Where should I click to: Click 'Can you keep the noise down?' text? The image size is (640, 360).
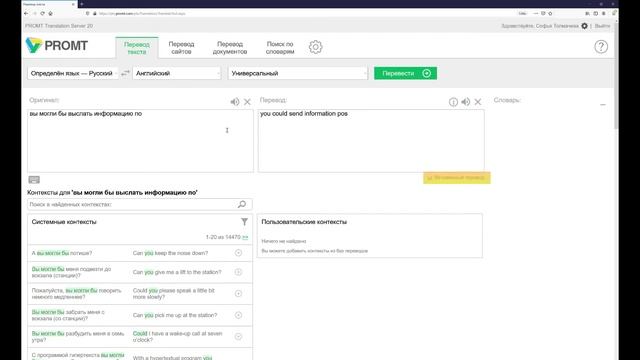click(171, 253)
